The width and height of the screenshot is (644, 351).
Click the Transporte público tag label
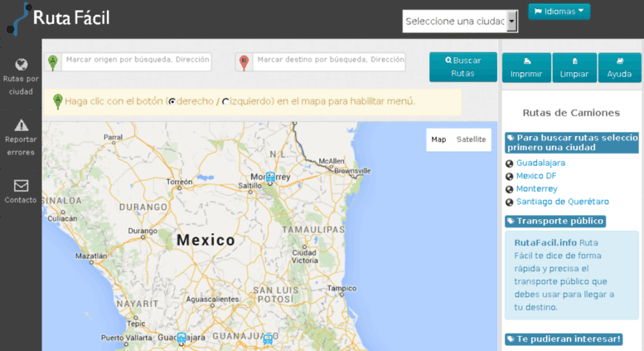(x=555, y=221)
